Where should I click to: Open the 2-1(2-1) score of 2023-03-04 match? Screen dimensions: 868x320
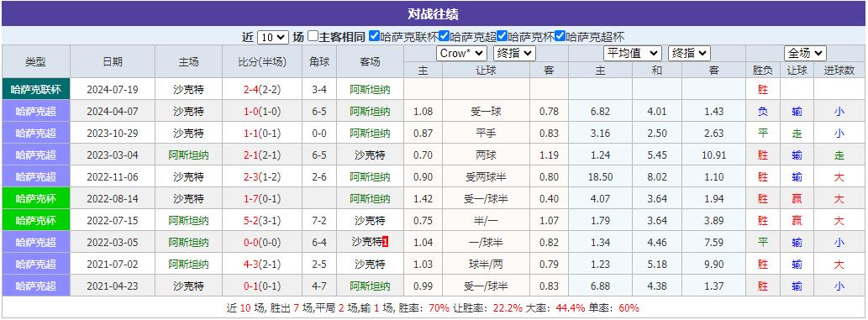pos(262,155)
